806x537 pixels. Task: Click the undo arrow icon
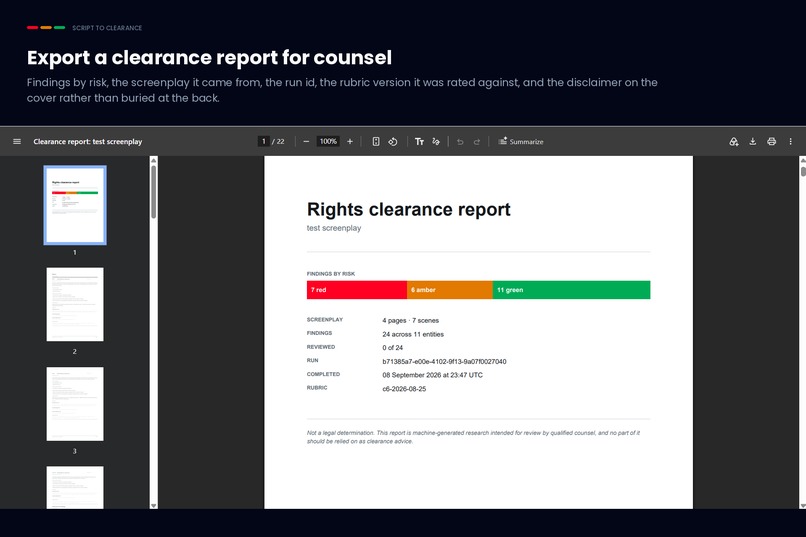460,141
